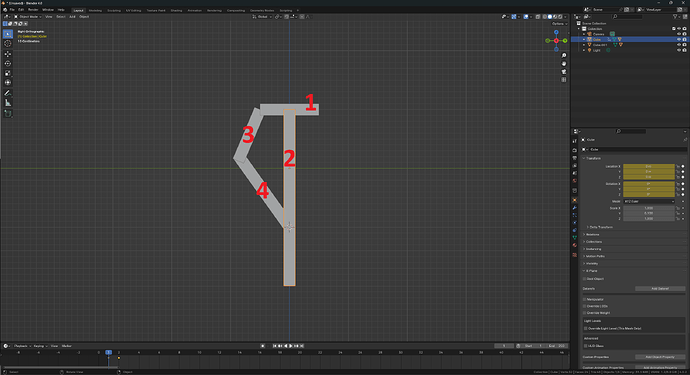Open the viewport Options dropdown
This screenshot has width=690, height=375.
559,24
